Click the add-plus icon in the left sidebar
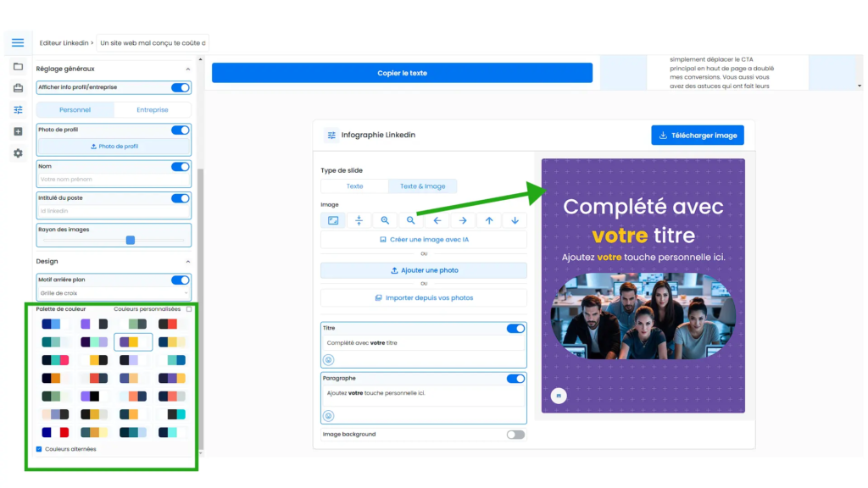Screen dimensions: 868x488 pyautogui.click(x=19, y=131)
